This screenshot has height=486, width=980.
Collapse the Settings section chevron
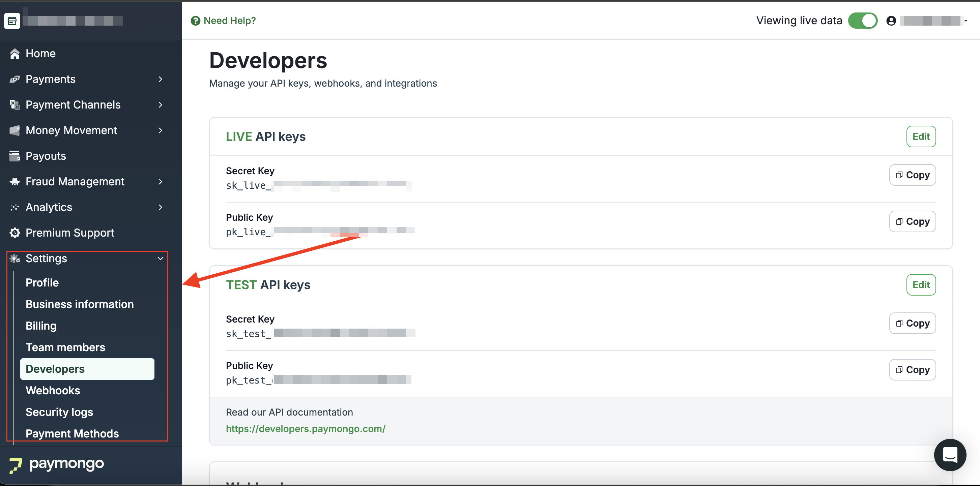coord(161,259)
